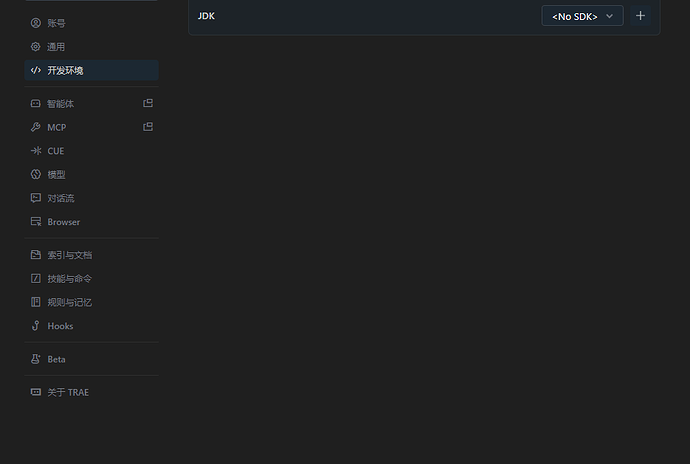Add a new JDK with the plus button

(640, 16)
